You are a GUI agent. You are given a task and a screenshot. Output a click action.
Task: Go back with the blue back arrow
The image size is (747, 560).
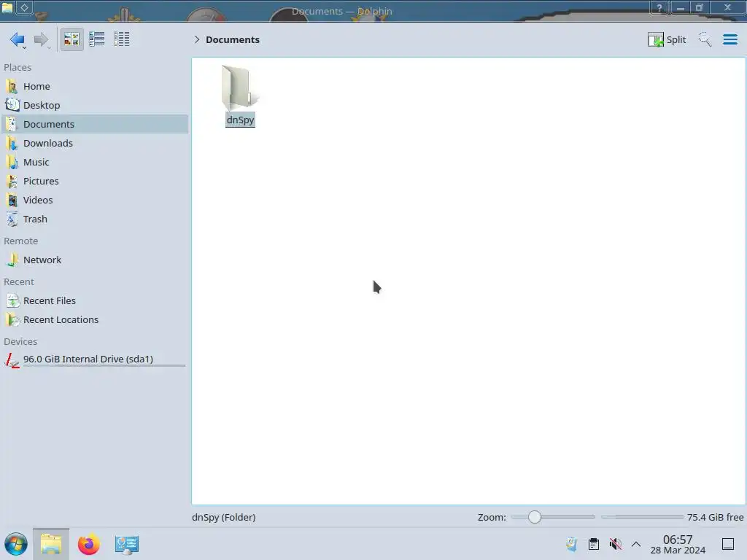tap(18, 39)
